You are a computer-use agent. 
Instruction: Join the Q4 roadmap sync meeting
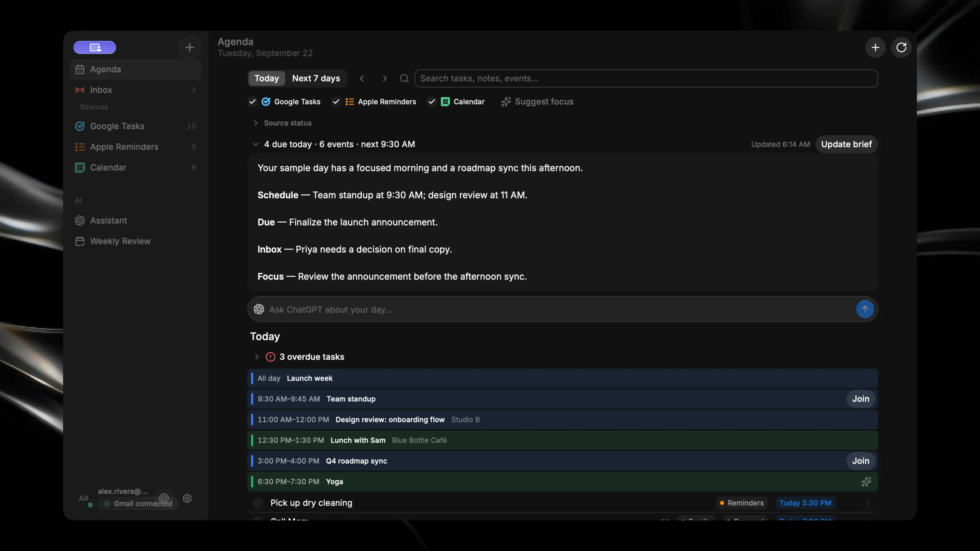[x=860, y=460]
